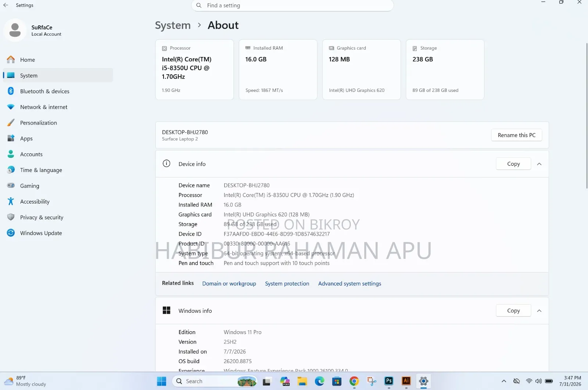588x390 pixels.
Task: Open Bluetooth & devices settings
Action: (x=58, y=91)
